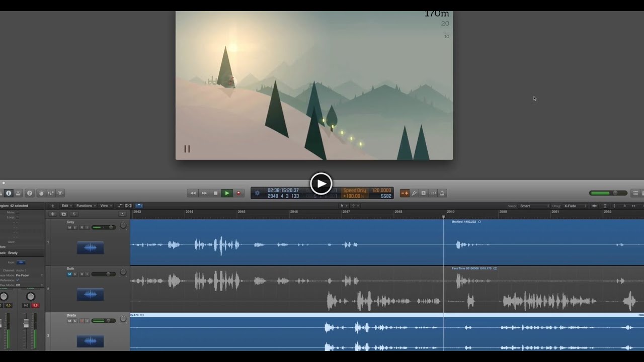The height and width of the screenshot is (362, 644).
Task: Open the List Editors button
Action: pyautogui.click(x=635, y=193)
